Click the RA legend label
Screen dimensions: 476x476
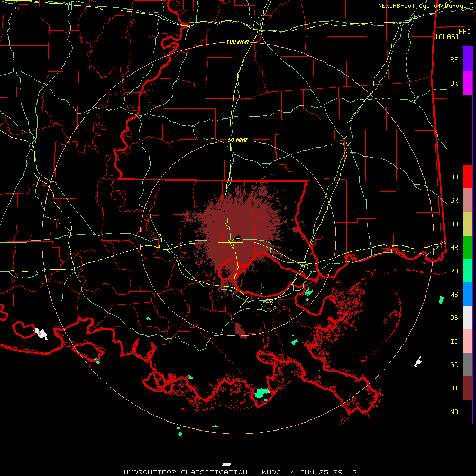click(454, 271)
